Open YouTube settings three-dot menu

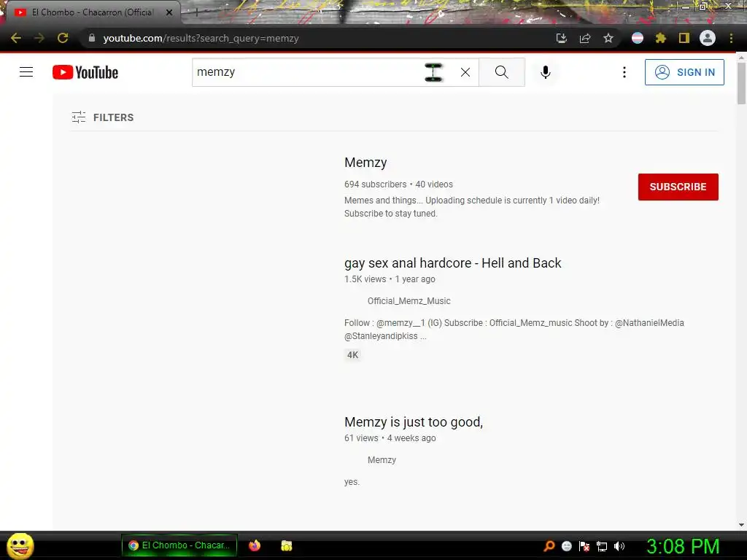coord(624,72)
